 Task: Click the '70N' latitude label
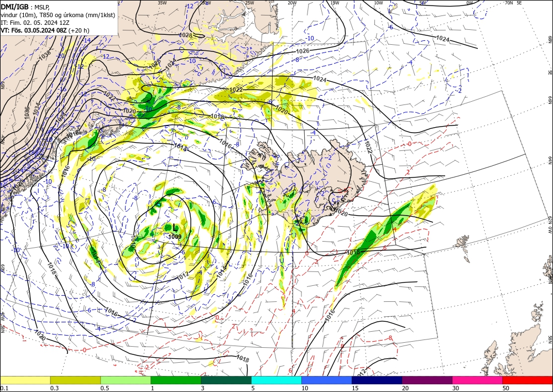(509, 2)
